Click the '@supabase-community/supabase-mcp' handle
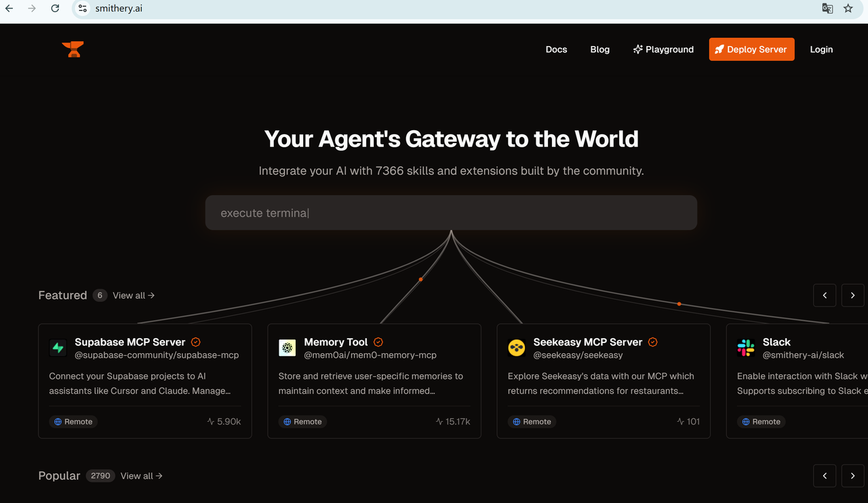Viewport: 868px width, 503px height. [157, 355]
